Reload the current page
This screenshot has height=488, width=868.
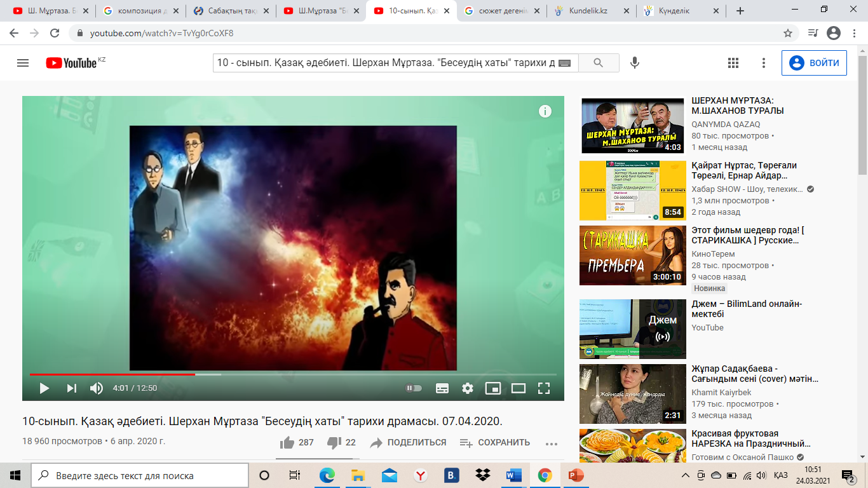pyautogui.click(x=55, y=33)
